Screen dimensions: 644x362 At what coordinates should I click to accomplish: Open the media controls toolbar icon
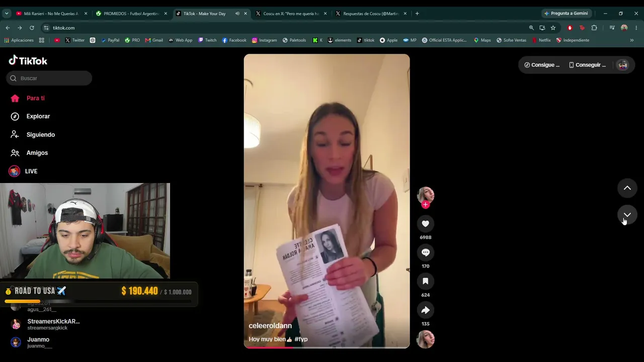612,28
